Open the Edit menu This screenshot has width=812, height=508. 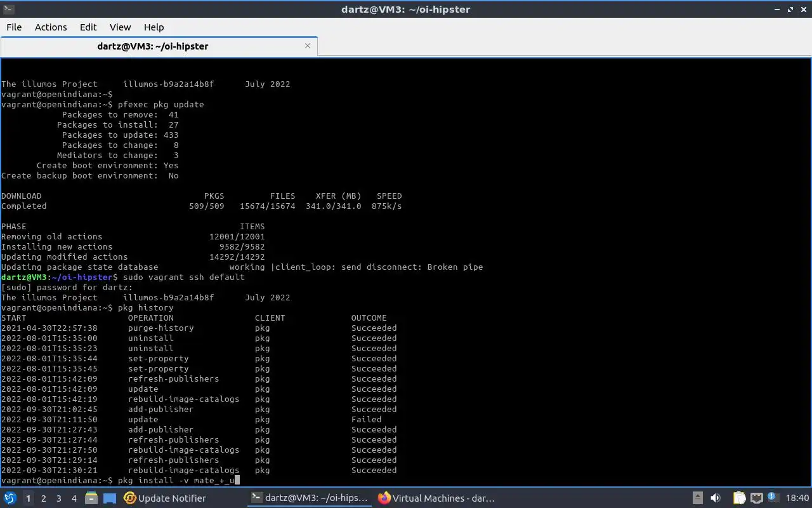(88, 27)
